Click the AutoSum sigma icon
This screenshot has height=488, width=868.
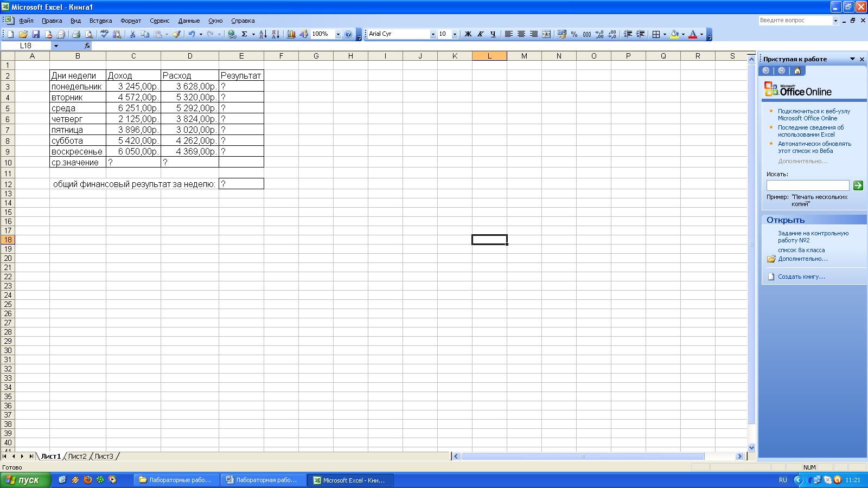(245, 34)
